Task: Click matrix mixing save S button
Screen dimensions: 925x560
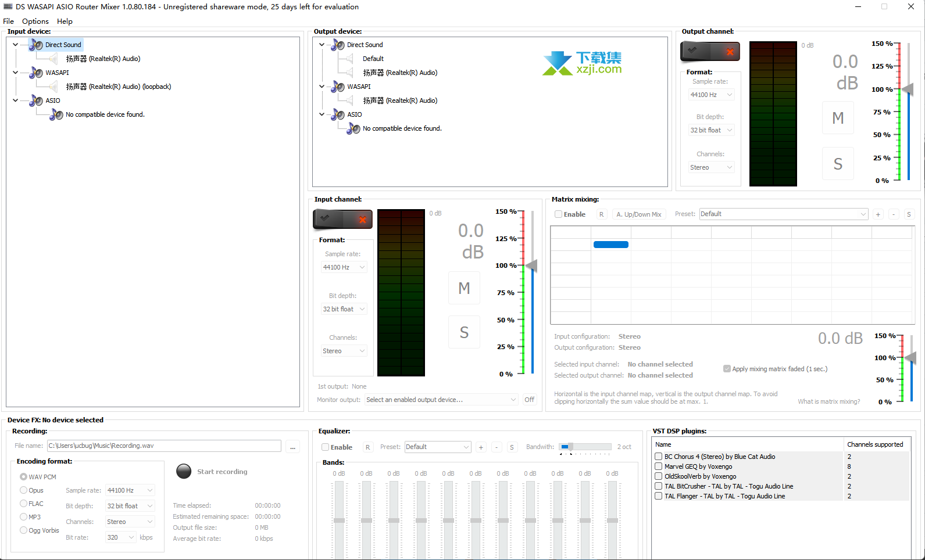Action: [909, 214]
